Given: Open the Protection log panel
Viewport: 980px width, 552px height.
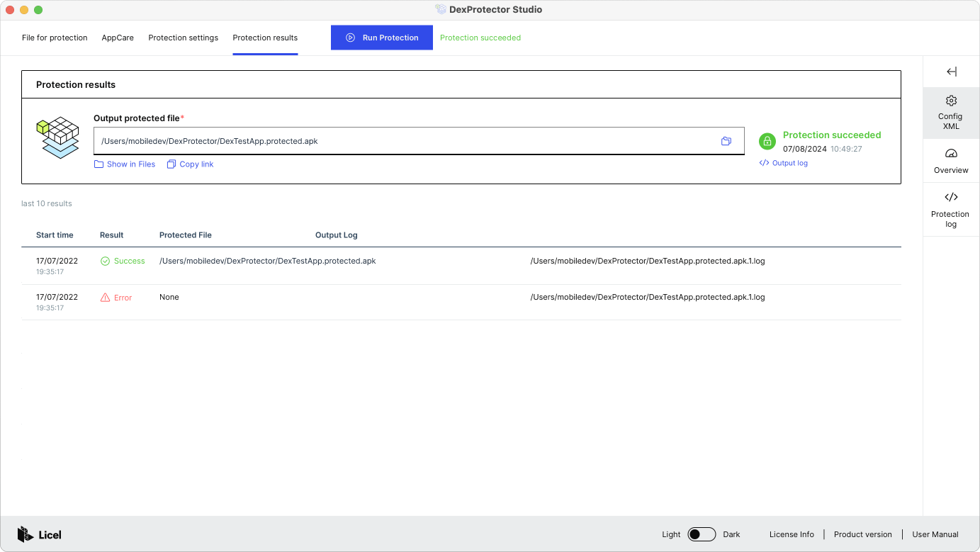Looking at the screenshot, I should 951,209.
